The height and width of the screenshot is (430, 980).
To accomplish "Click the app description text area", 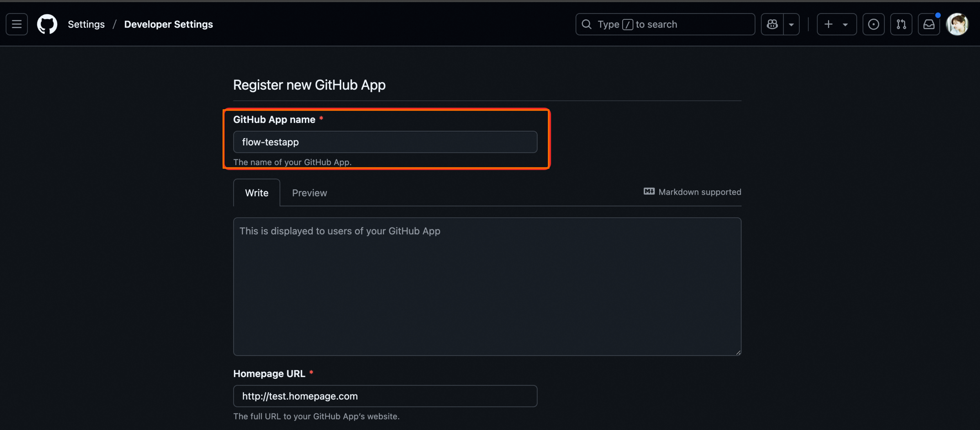I will 487,286.
